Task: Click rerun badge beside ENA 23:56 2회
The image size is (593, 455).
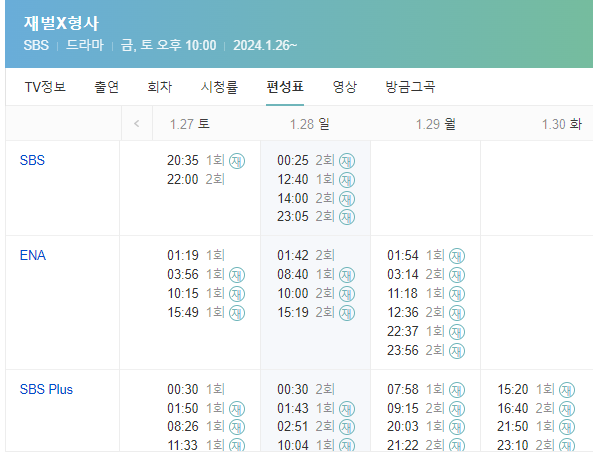Action: coord(456,351)
